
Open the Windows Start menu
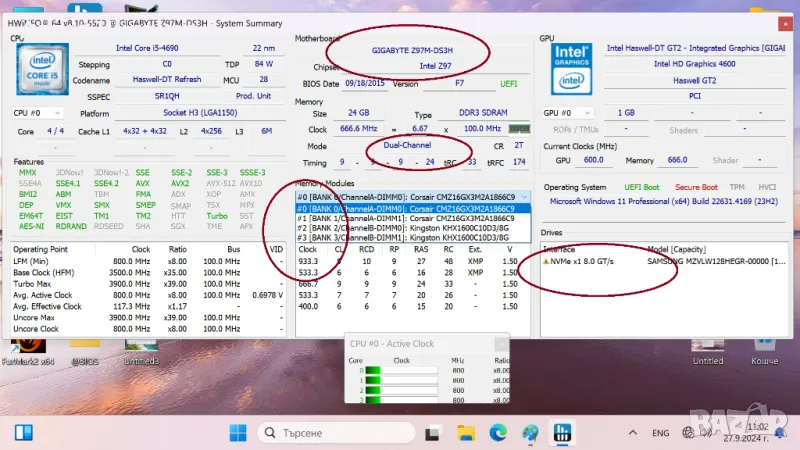click(x=238, y=432)
